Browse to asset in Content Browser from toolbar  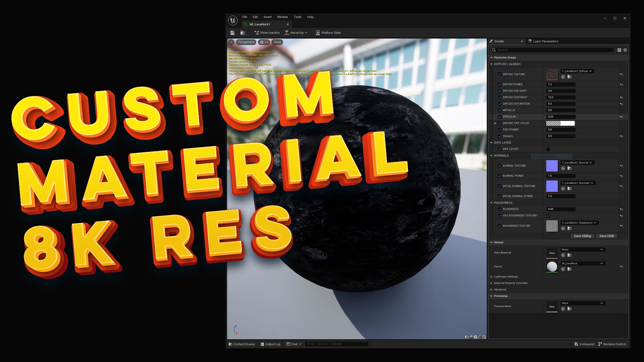pos(243,33)
